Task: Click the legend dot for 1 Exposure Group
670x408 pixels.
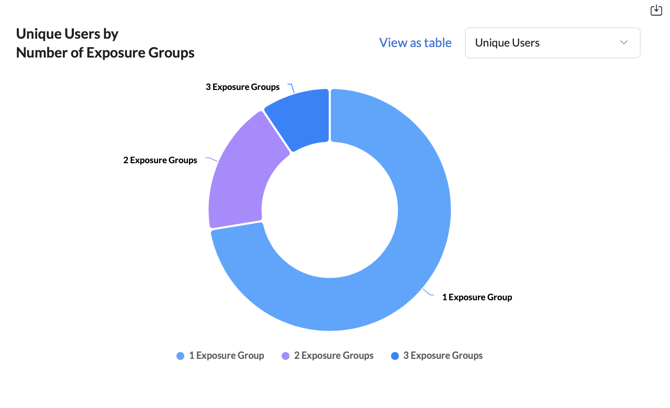Action: coord(180,356)
